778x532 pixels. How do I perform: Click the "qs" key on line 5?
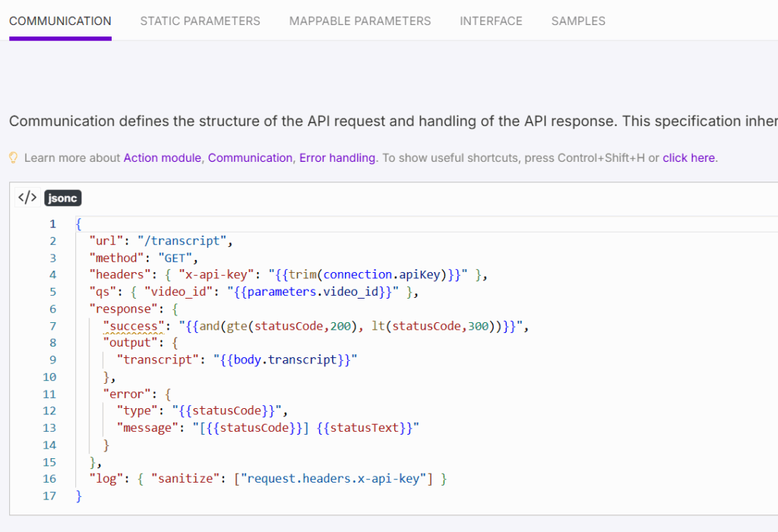coord(103,292)
